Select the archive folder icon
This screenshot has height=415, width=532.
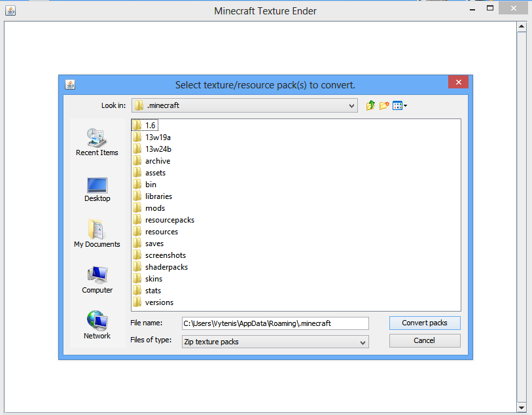[x=137, y=161]
